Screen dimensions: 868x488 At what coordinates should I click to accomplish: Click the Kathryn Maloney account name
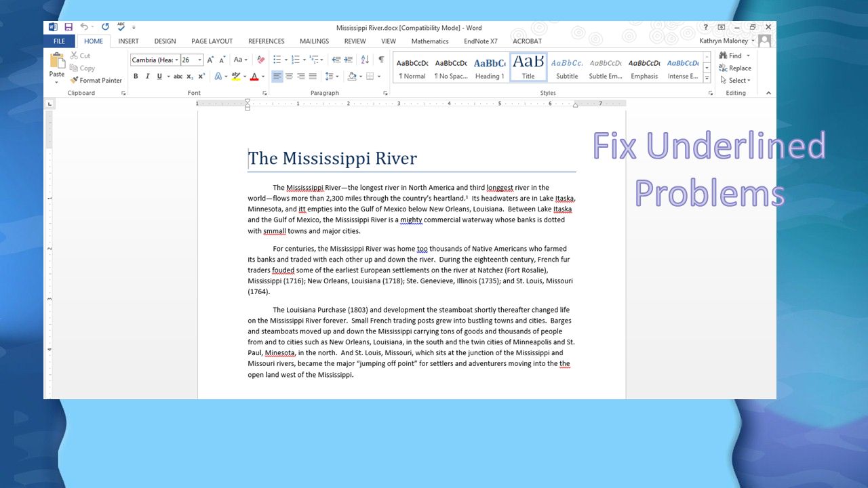pos(724,41)
